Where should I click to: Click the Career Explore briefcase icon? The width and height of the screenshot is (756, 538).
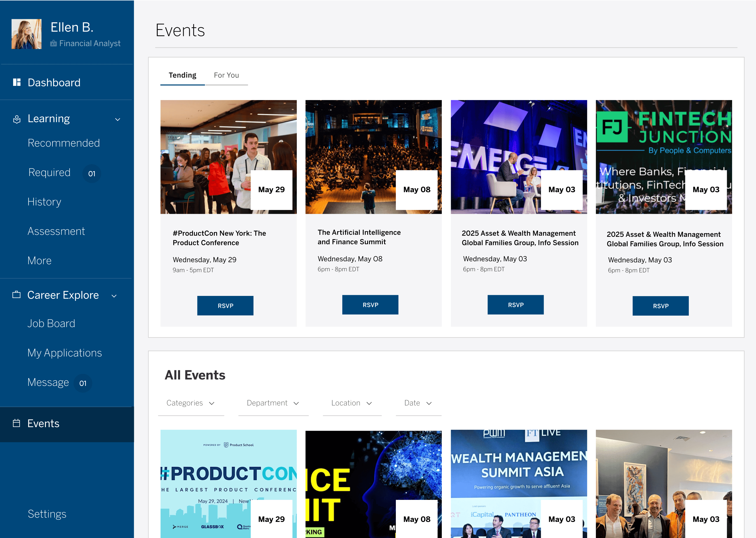click(x=17, y=295)
